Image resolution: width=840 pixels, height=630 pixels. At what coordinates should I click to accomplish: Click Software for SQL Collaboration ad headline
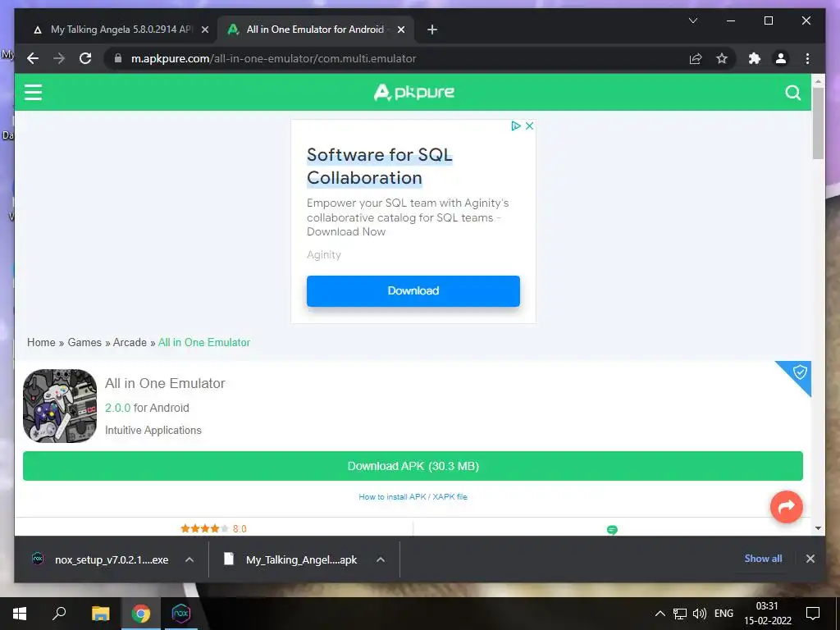coord(380,166)
